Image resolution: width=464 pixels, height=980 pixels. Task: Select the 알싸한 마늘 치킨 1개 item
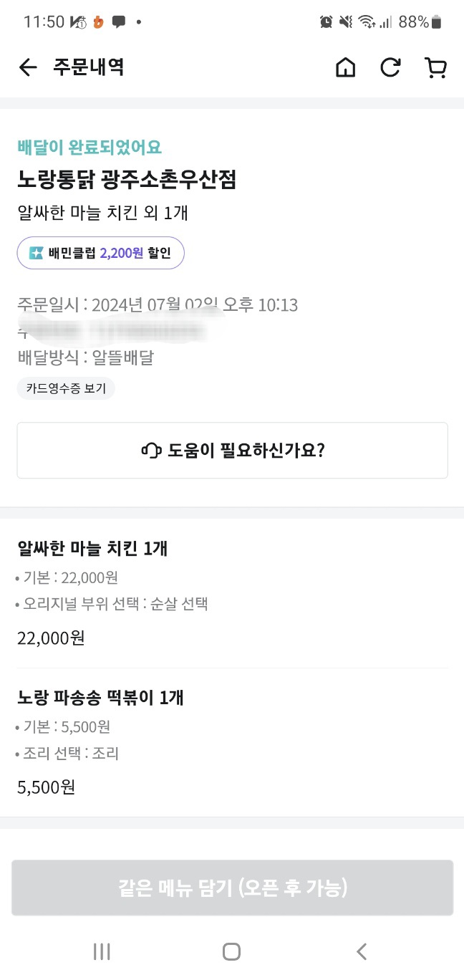click(92, 549)
